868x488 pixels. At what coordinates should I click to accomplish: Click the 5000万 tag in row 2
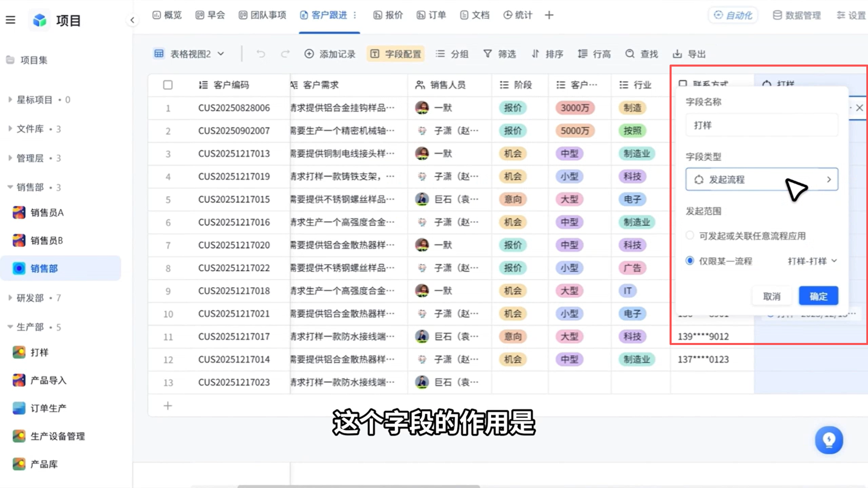tap(575, 130)
